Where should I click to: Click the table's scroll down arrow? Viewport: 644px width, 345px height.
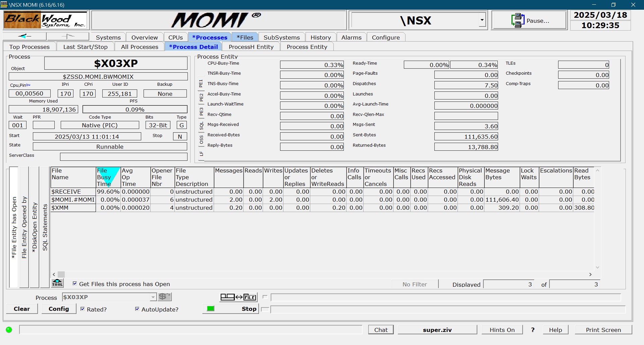(597, 267)
